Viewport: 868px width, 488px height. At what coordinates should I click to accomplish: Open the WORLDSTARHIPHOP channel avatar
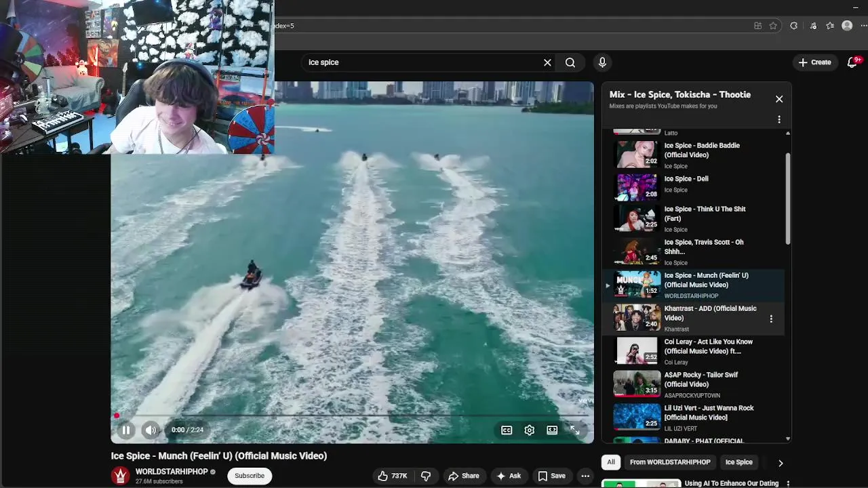[x=121, y=476]
